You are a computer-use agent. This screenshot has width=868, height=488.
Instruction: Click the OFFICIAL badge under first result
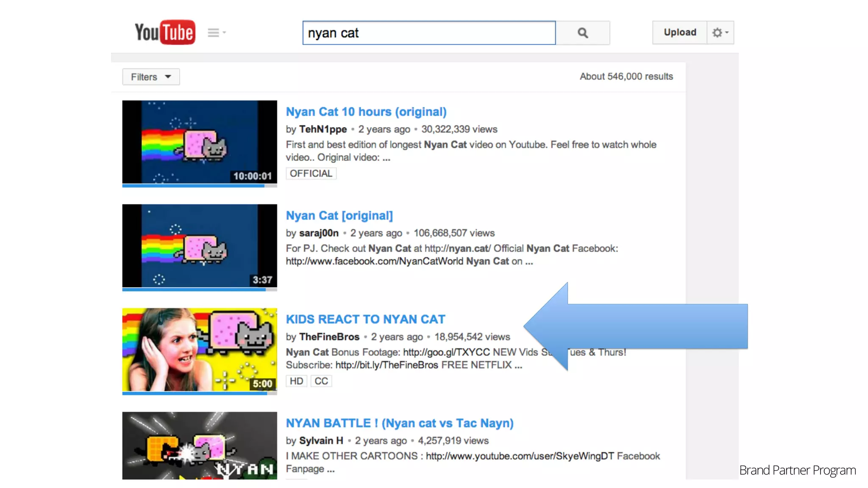[311, 174]
